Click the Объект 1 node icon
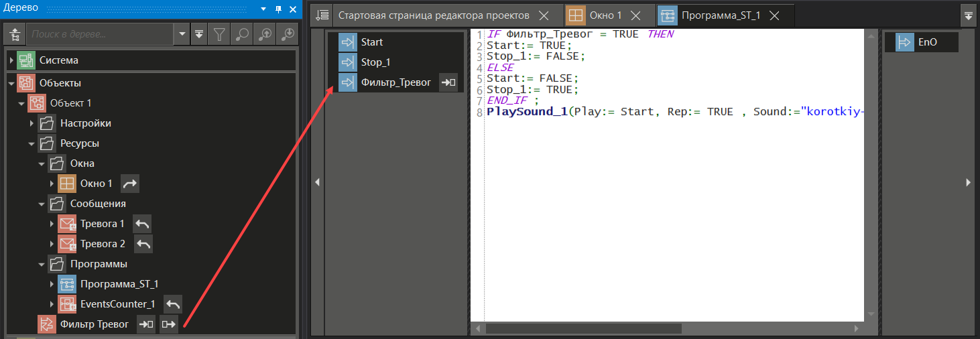Viewport: 980px width, 339px height. [37, 103]
